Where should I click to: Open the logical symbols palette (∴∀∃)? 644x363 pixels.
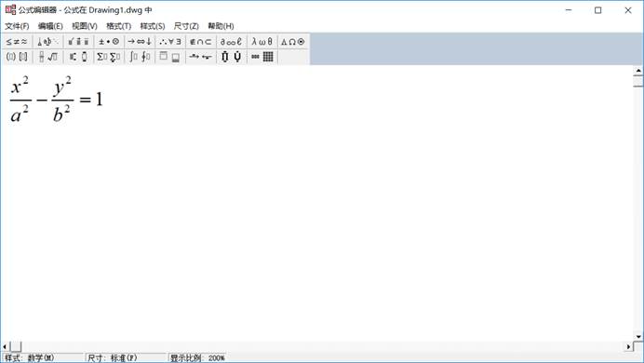coord(170,42)
